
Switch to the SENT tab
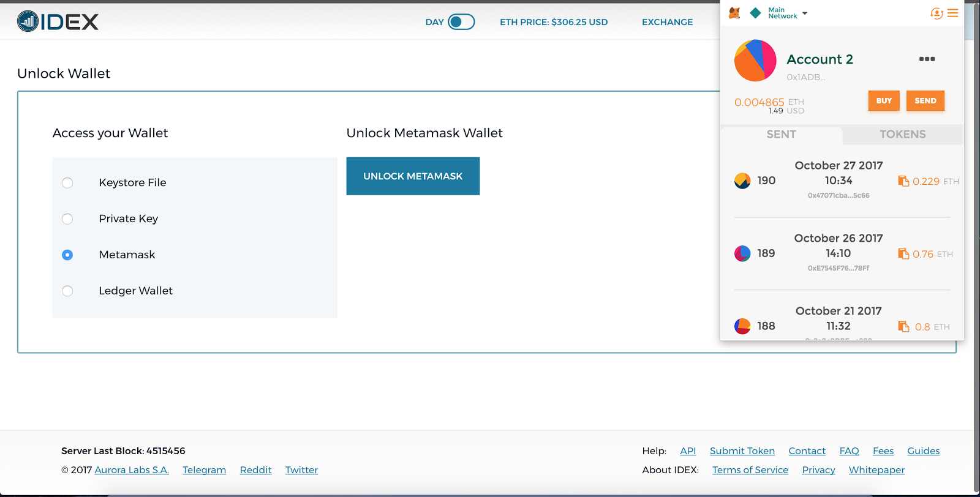(782, 135)
